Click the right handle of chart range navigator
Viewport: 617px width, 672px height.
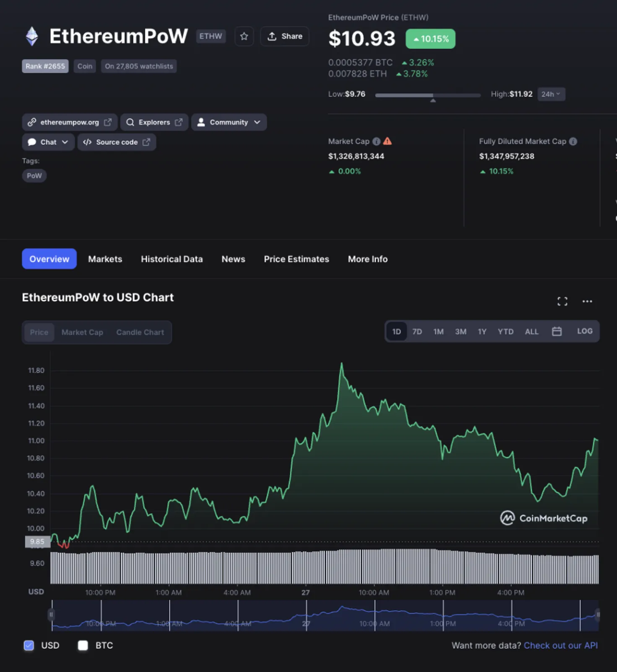coord(598,615)
